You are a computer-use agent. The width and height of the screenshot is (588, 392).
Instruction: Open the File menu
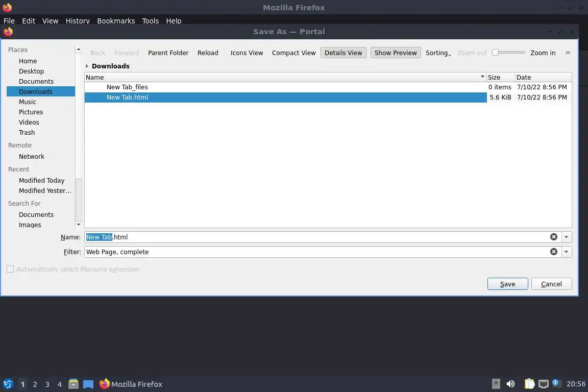(9, 20)
